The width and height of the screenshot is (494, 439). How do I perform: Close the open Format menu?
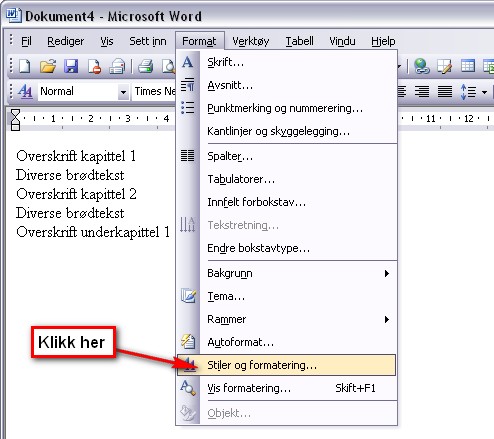(x=199, y=41)
